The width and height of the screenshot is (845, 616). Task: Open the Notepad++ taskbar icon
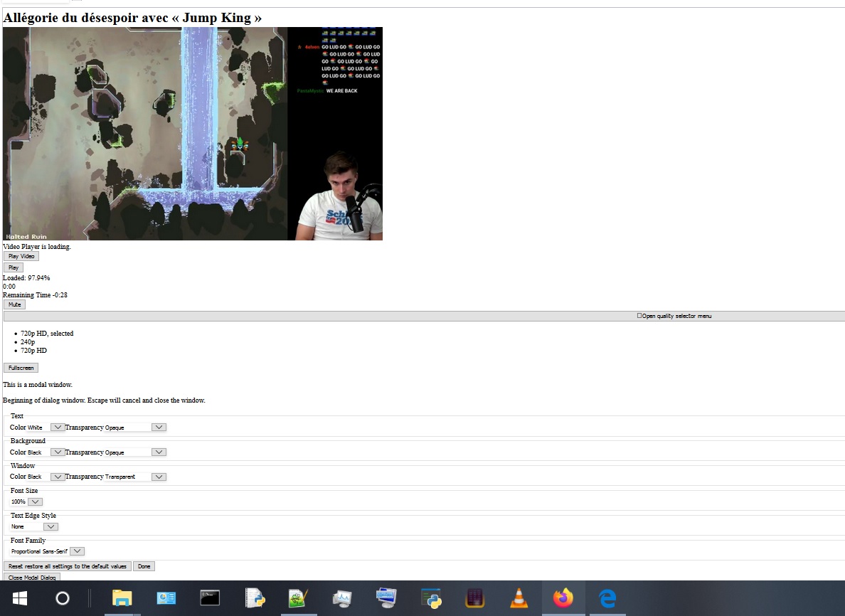[x=298, y=598]
